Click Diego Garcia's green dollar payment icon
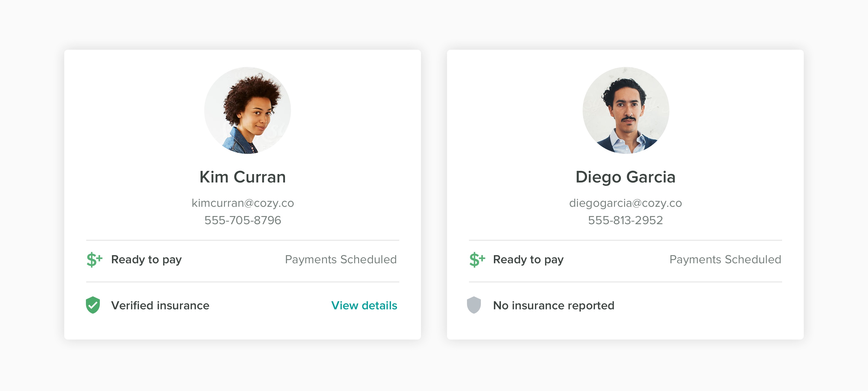The image size is (868, 391). click(477, 260)
